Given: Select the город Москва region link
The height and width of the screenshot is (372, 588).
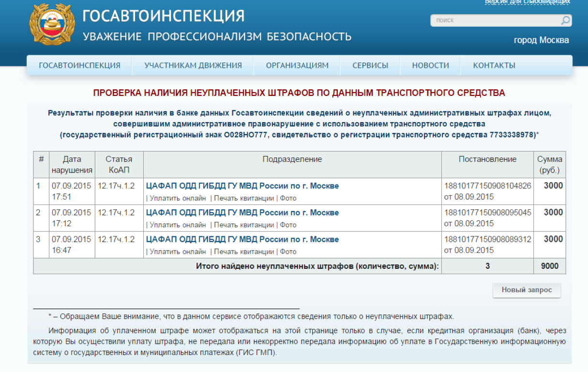Looking at the screenshot, I should click(x=541, y=40).
